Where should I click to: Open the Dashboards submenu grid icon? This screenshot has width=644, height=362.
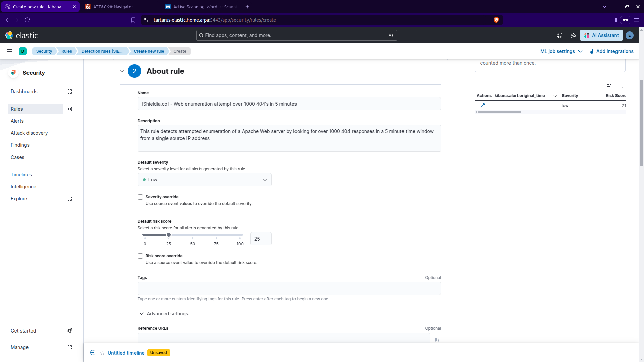coord(70,92)
